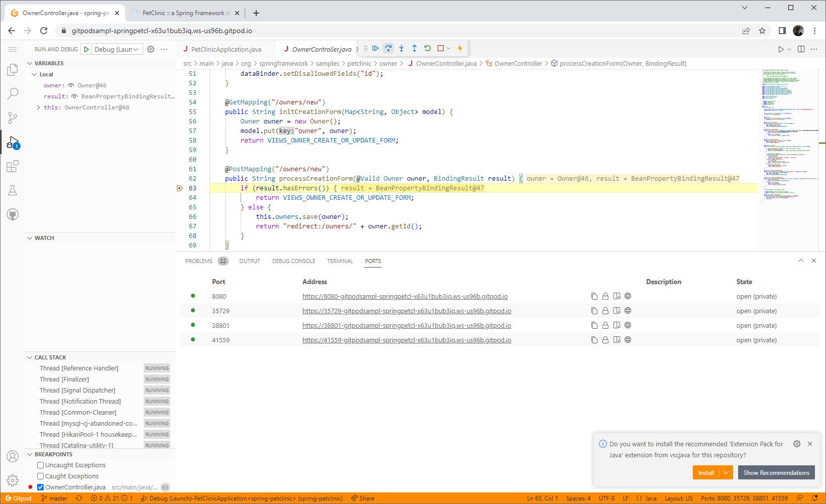Maximize the bottom panel with the chevron-up
Screen dimensions: 826x504
(x=801, y=261)
